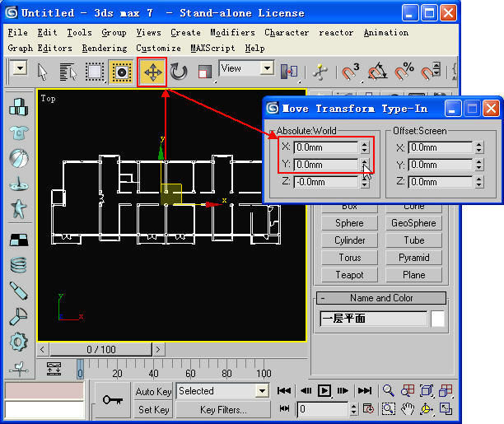The image size is (504, 424).
Task: Choose Rectangular Selection Region tool
Action: click(94, 72)
